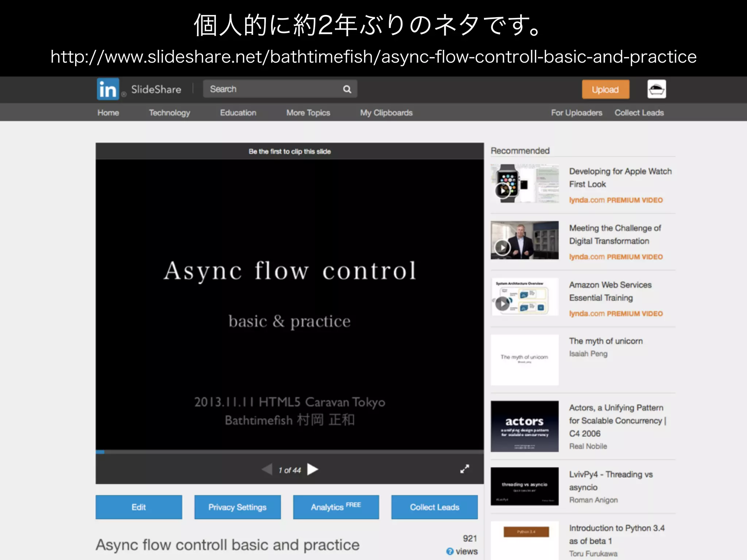Open For Uploaders link
The height and width of the screenshot is (560, 747).
click(x=577, y=113)
